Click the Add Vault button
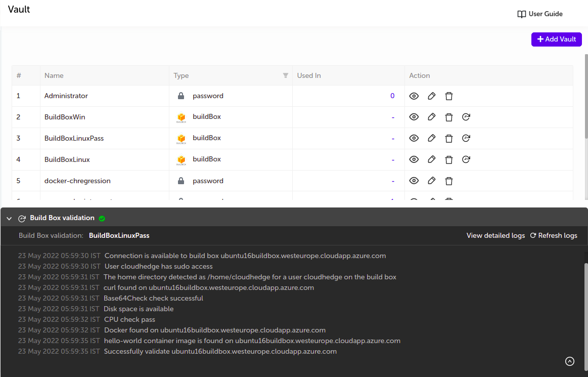This screenshot has height=377, width=588. (556, 39)
